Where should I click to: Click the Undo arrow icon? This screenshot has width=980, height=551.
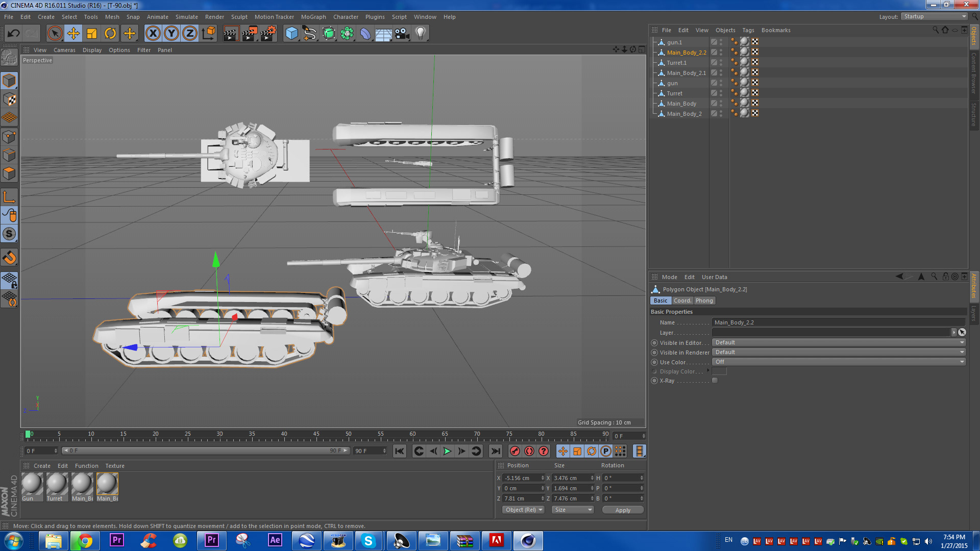(x=13, y=34)
